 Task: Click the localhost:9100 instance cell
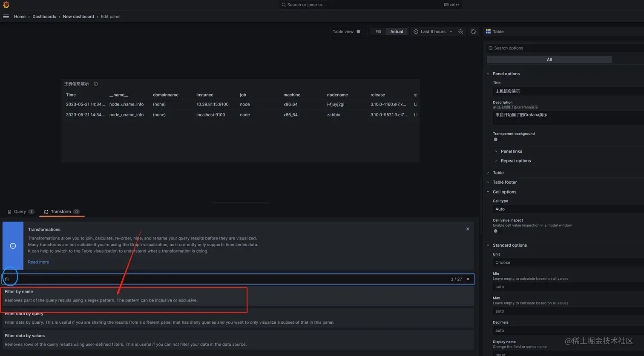click(x=211, y=114)
